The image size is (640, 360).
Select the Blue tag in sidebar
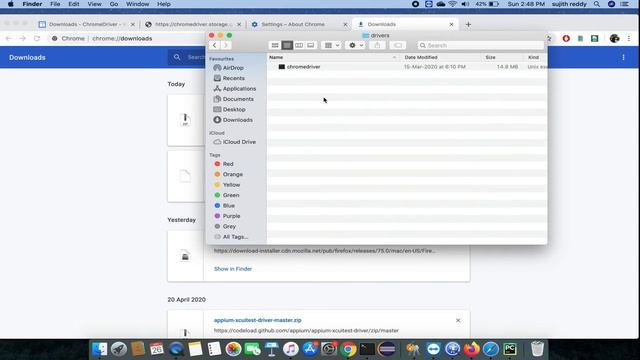[x=229, y=205]
